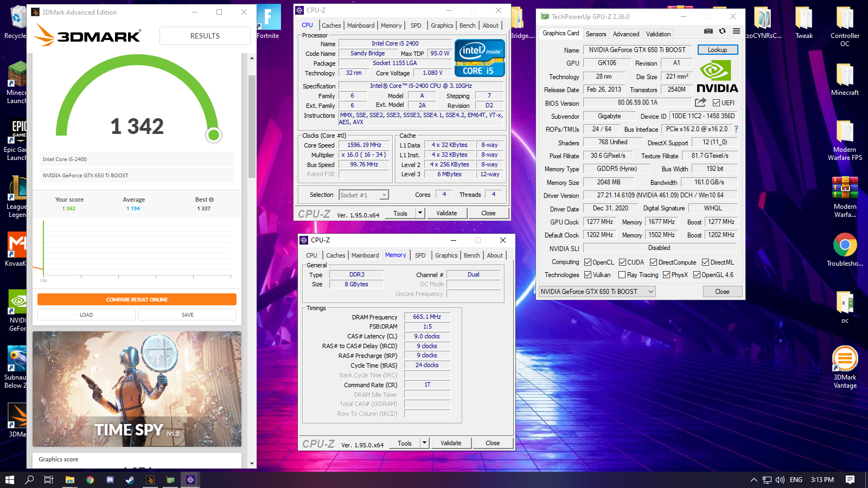Enable the Ray Tracing checkbox
The width and height of the screenshot is (868, 488).
click(x=622, y=275)
